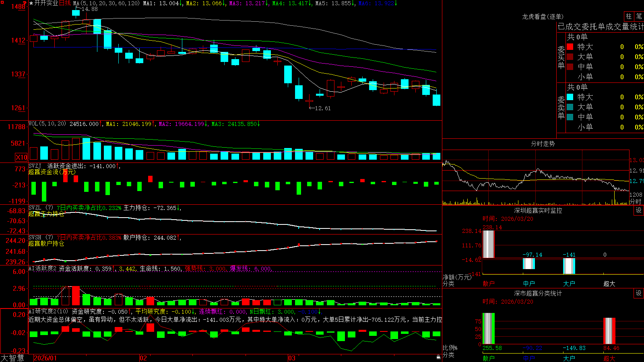Click the dark red 中单 buy-order swatch
The image size is (644, 362).
570,67
